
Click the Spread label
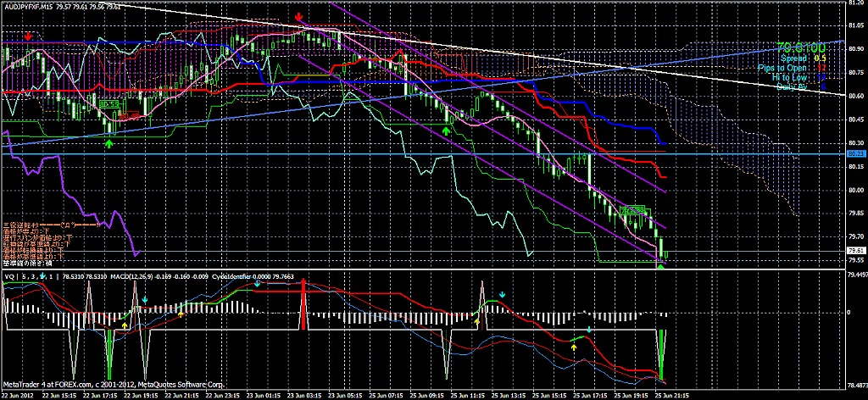(792, 58)
